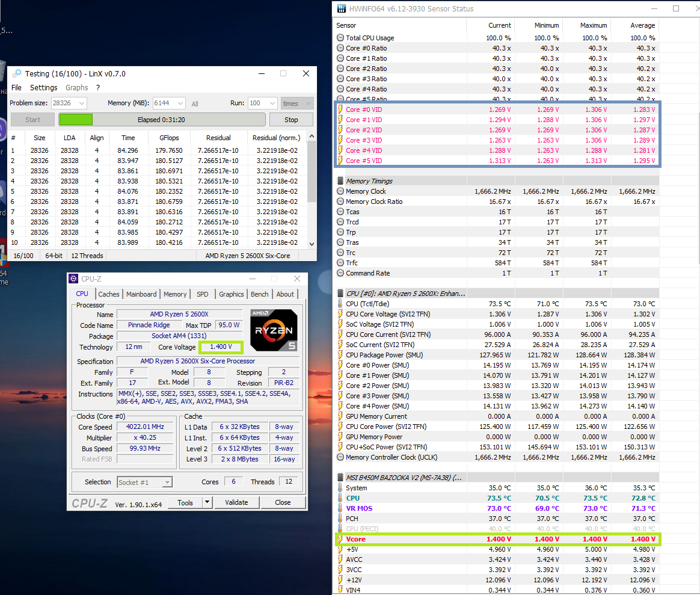Click the VR MOS thermometer icon
Screen dimensions: 700x595
(x=340, y=508)
